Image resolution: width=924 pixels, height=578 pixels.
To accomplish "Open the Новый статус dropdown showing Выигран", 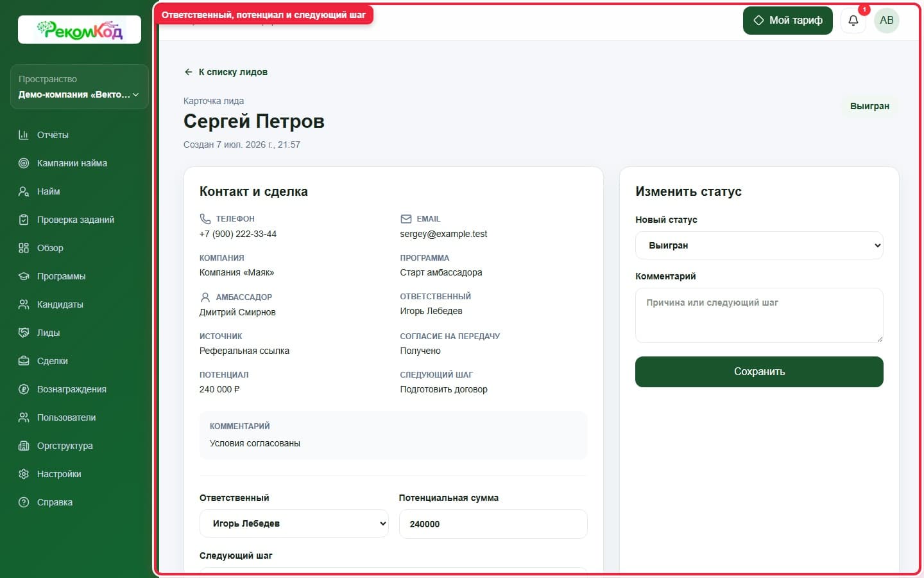I will [x=759, y=245].
